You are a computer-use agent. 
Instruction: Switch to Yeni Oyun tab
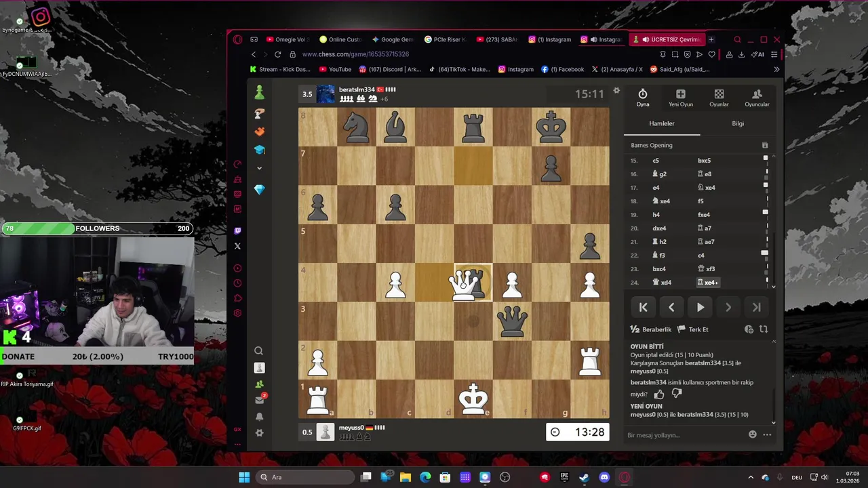(x=681, y=98)
